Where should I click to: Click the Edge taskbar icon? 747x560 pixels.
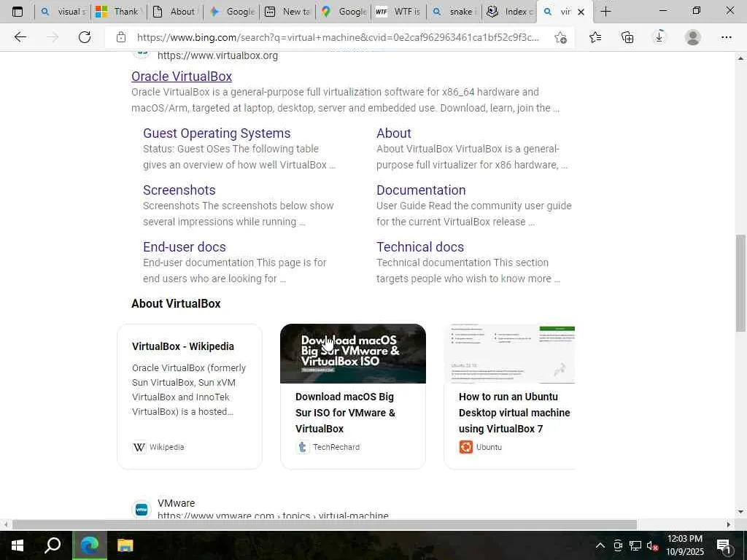89,545
